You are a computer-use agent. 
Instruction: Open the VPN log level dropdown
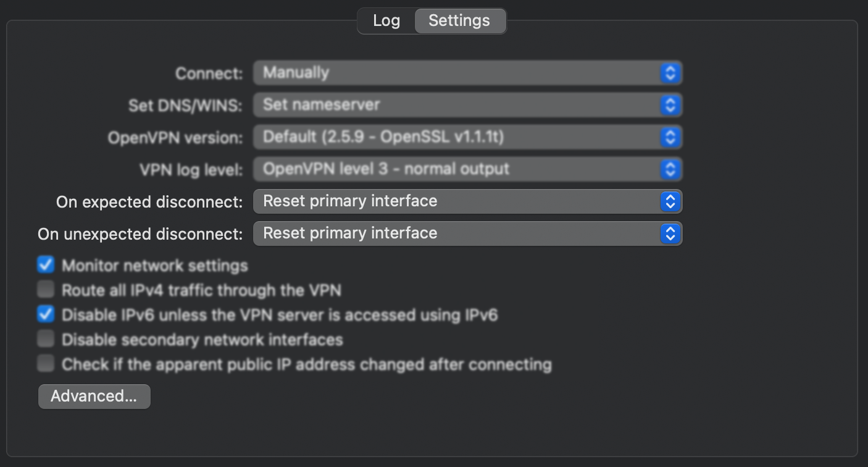[457, 169]
